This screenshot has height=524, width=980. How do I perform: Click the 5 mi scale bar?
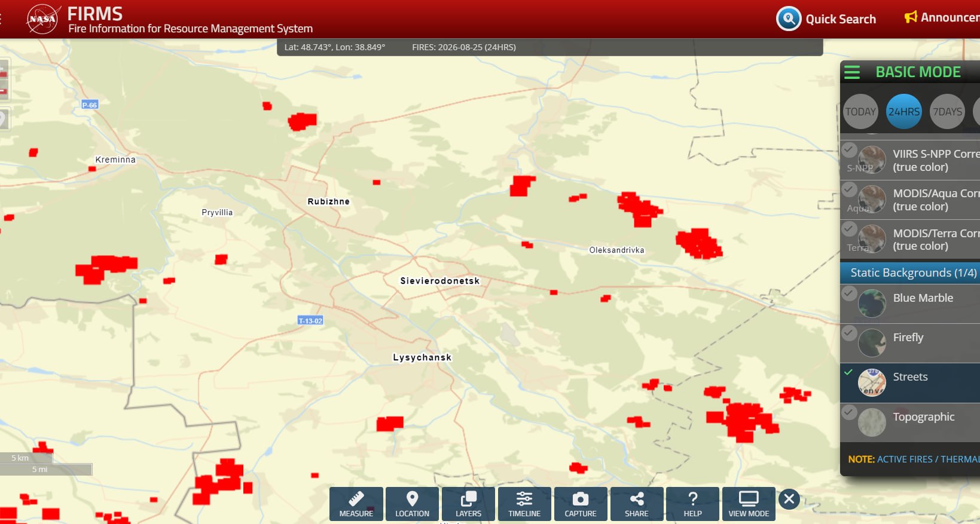[x=46, y=470]
